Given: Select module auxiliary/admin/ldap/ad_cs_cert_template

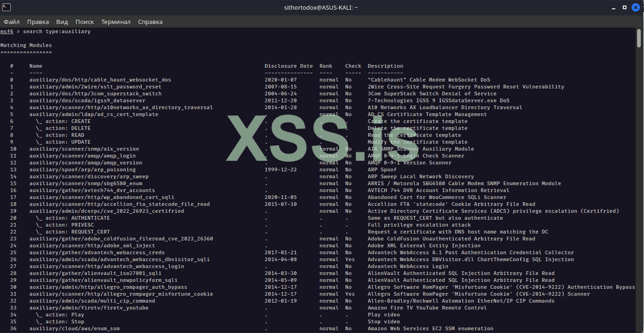Looking at the screenshot, I should [94, 114].
